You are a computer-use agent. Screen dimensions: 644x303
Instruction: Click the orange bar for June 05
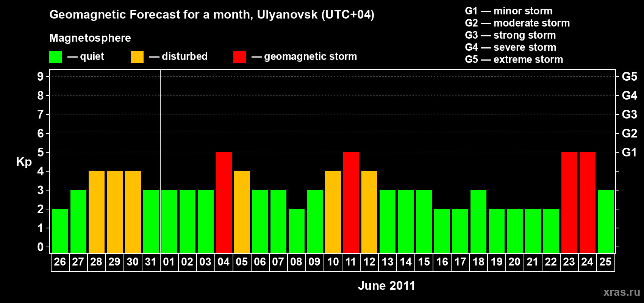pyautogui.click(x=242, y=212)
